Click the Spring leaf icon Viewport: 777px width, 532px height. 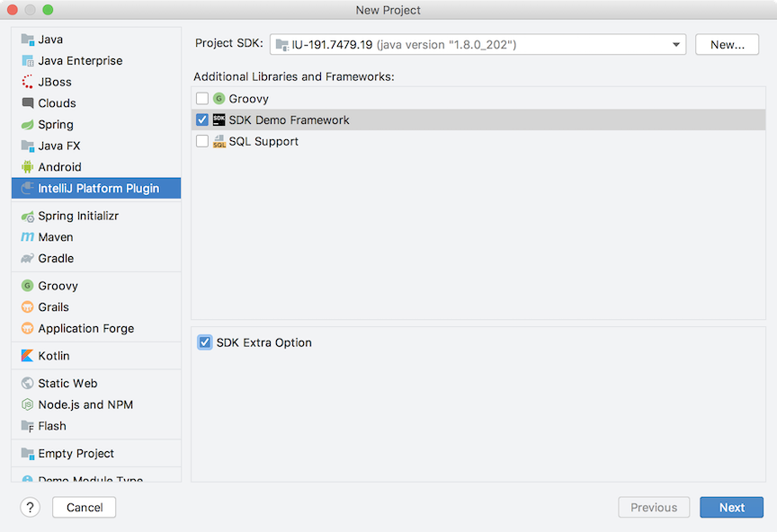tap(27, 124)
